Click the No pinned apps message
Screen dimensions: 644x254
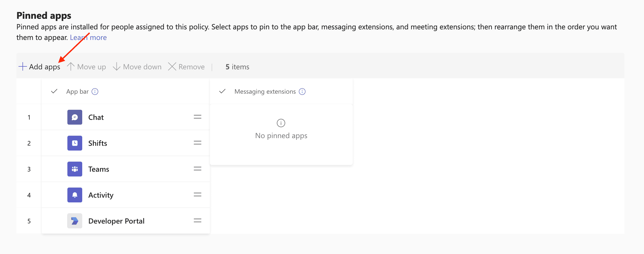(x=281, y=136)
